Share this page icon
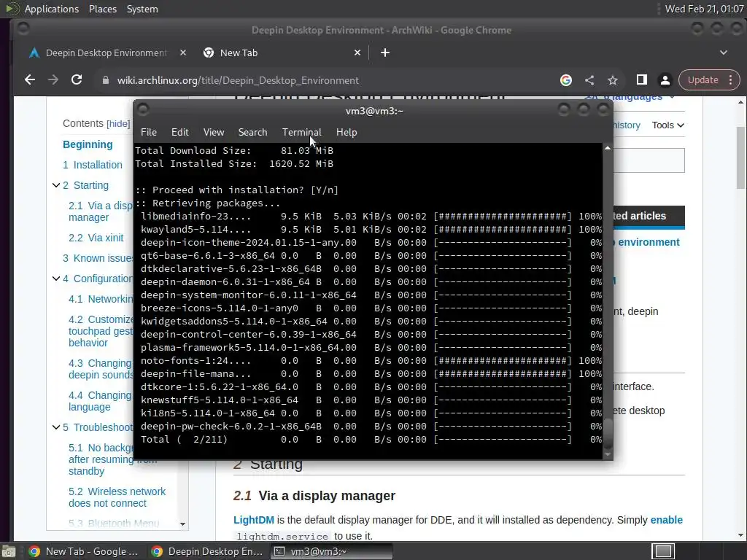The height and width of the screenshot is (560, 747). (x=589, y=80)
